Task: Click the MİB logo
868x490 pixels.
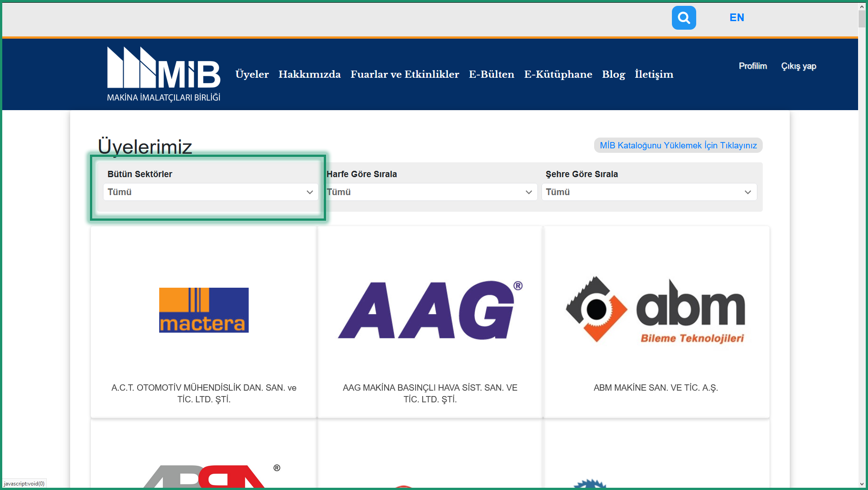Action: click(164, 74)
